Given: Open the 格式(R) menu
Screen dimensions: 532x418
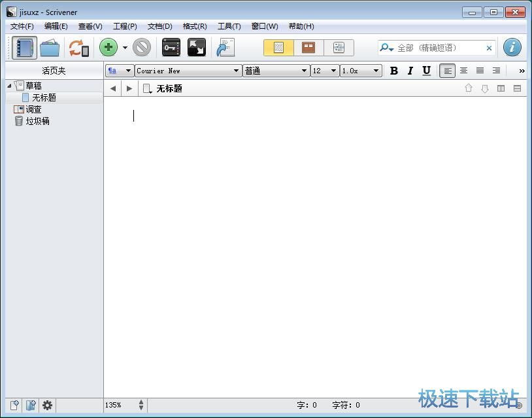Looking at the screenshot, I should point(195,26).
